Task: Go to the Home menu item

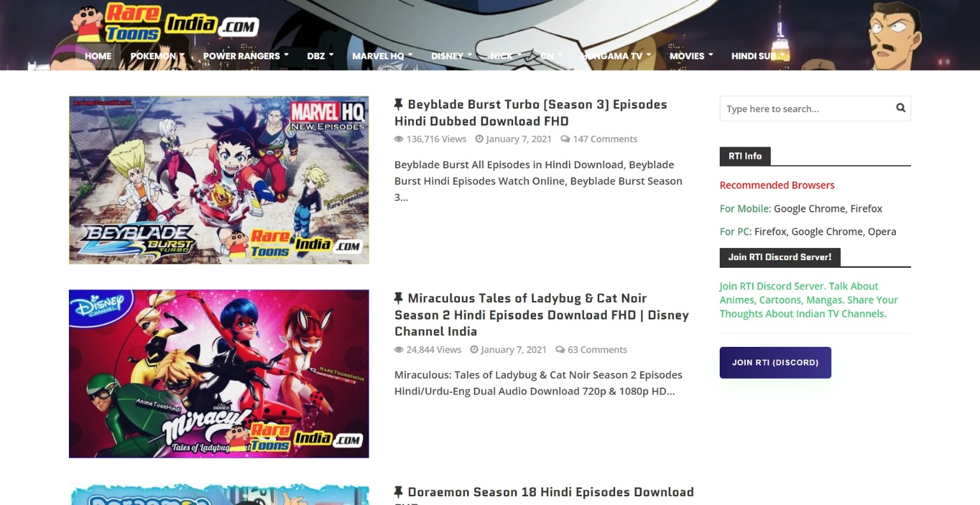Action: pyautogui.click(x=98, y=56)
